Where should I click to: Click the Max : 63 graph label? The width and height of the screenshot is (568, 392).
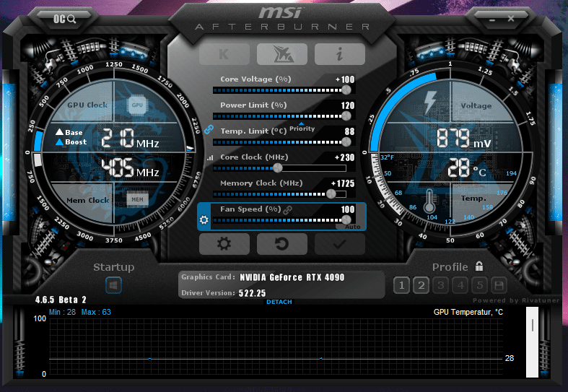(x=96, y=312)
